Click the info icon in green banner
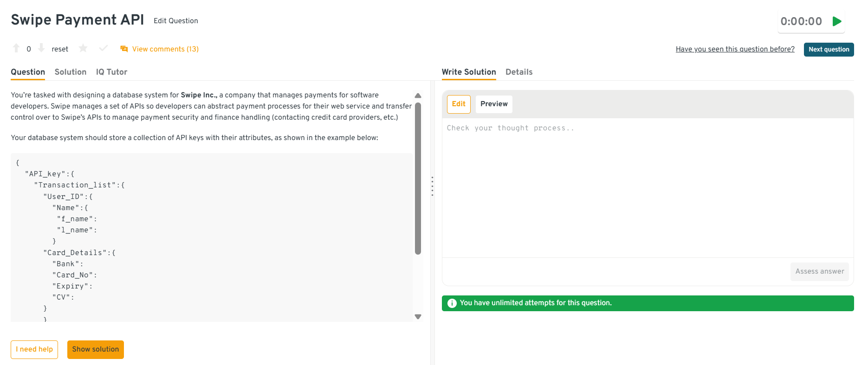This screenshot has width=868, height=365. click(x=452, y=303)
